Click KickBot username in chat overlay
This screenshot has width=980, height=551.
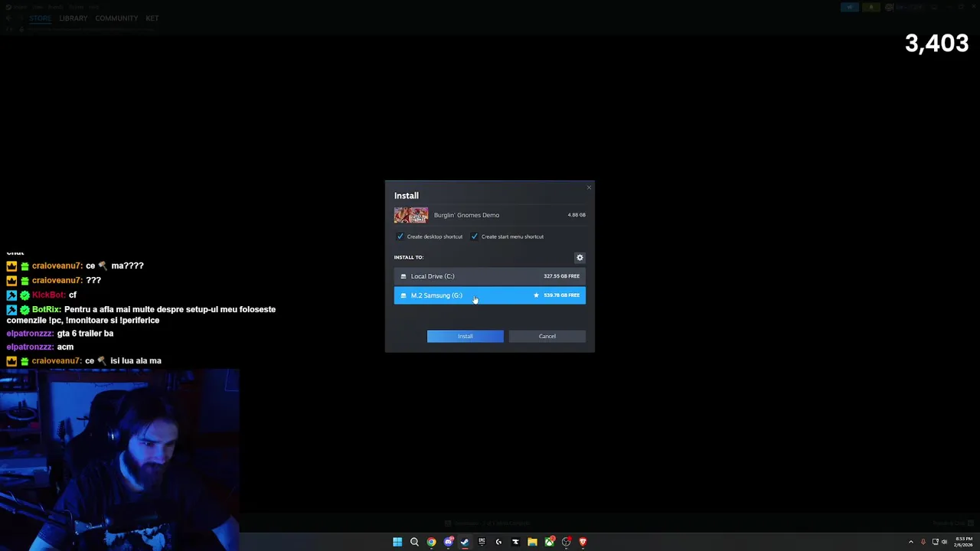(x=48, y=295)
